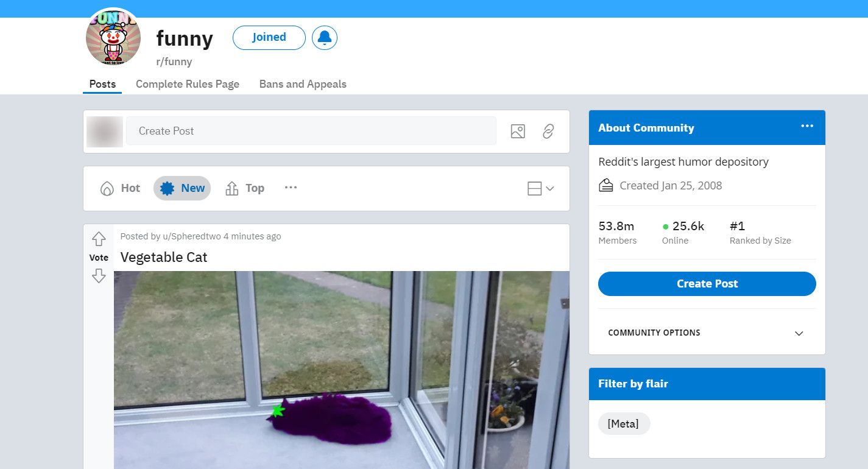Switch to the Complete Rules Page tab
The width and height of the screenshot is (868, 469).
pyautogui.click(x=188, y=84)
